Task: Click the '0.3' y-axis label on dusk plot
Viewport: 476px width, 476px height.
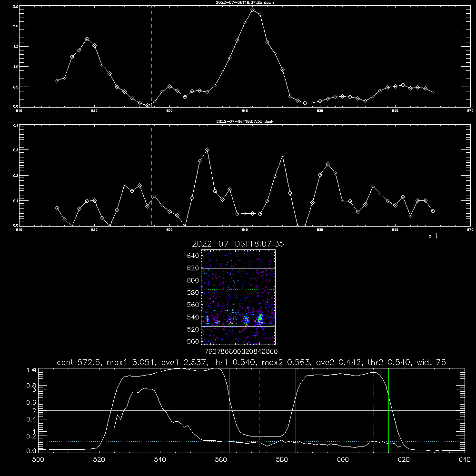Action: point(16,150)
